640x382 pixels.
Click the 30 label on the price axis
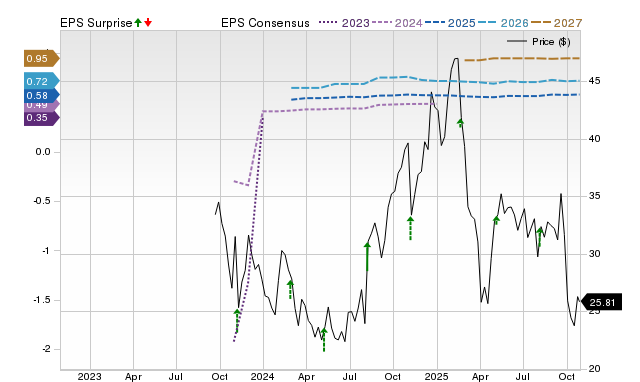tap(594, 253)
